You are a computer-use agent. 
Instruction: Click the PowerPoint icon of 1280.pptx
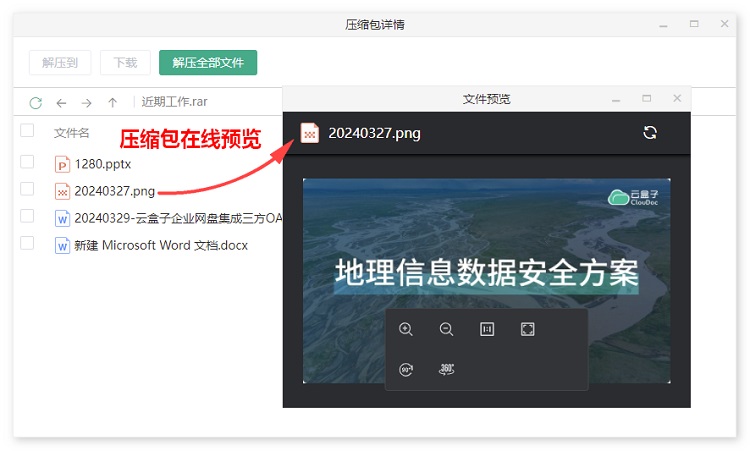pyautogui.click(x=62, y=165)
